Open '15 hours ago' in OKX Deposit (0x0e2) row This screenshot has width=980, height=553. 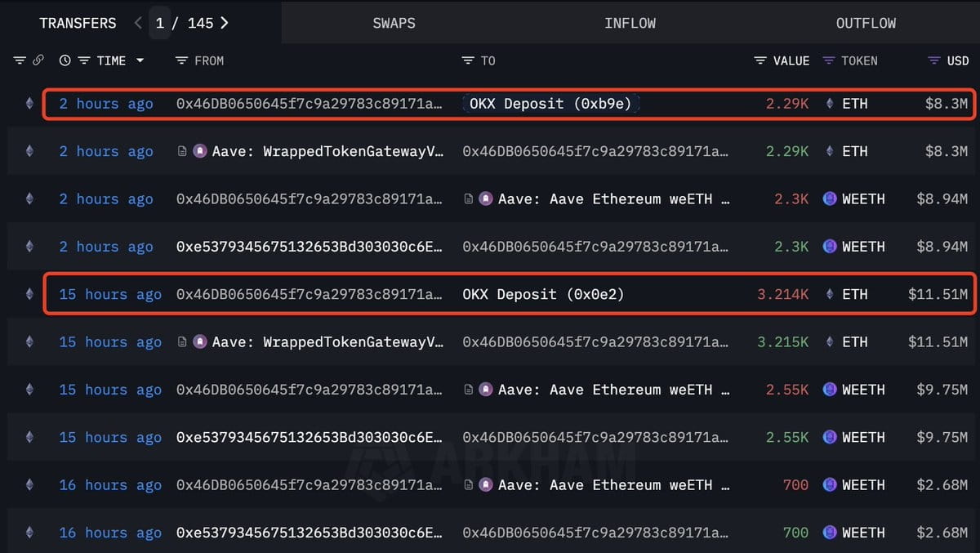pyautogui.click(x=110, y=294)
